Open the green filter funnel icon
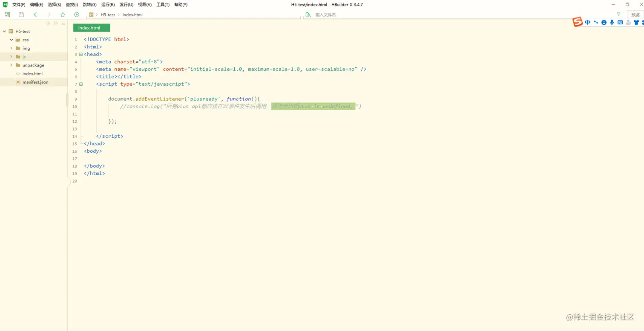 (619, 15)
